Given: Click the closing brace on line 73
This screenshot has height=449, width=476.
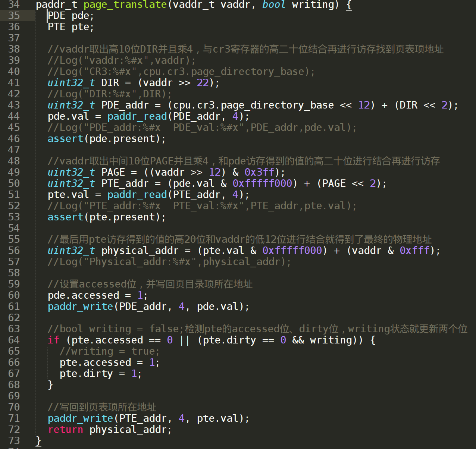Looking at the screenshot, I should click(x=38, y=441).
